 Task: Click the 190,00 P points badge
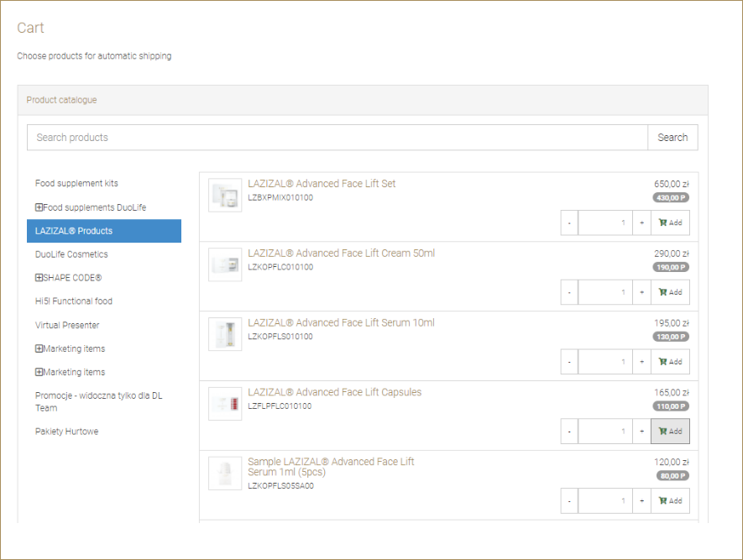coord(671,268)
